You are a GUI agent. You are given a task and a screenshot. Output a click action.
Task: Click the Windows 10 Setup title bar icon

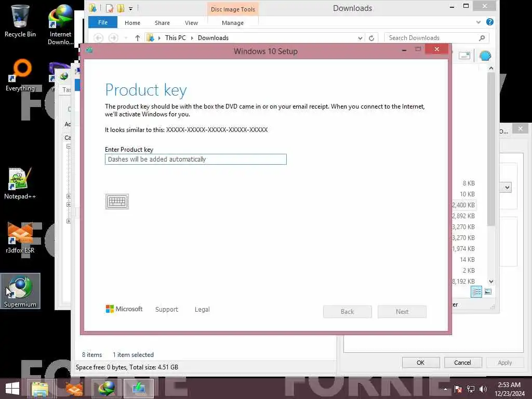tap(89, 50)
